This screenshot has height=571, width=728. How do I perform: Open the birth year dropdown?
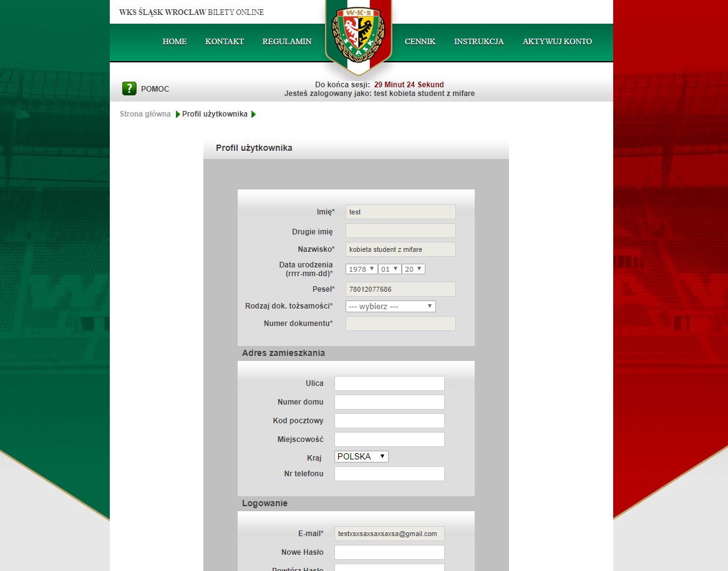click(361, 269)
